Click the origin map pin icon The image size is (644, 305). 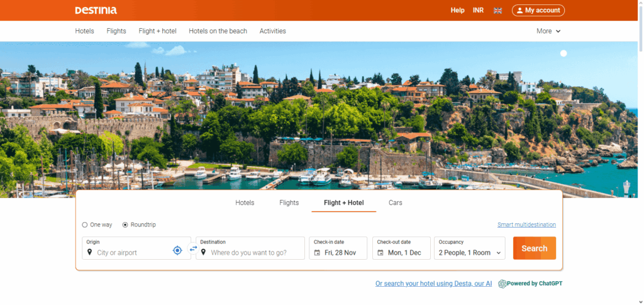point(89,253)
